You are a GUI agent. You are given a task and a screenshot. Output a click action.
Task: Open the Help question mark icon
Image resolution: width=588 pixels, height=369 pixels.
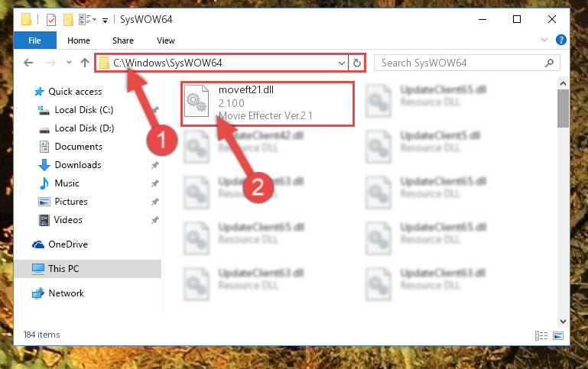click(561, 40)
